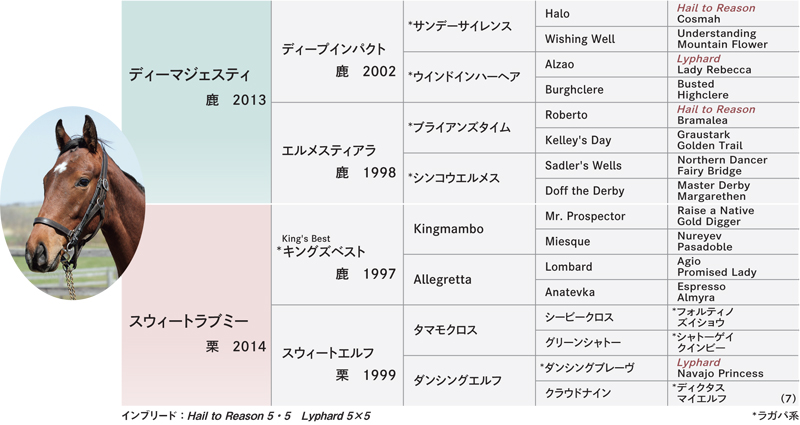This screenshot has width=800, height=425.
Task: Click highlighted Hail to Reason above Cosmah
Action: pos(716,8)
